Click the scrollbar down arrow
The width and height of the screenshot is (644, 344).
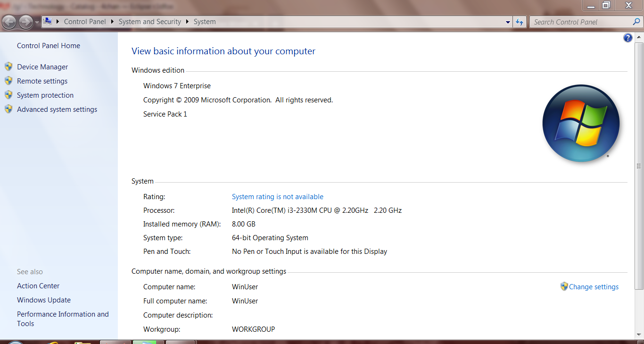639,335
